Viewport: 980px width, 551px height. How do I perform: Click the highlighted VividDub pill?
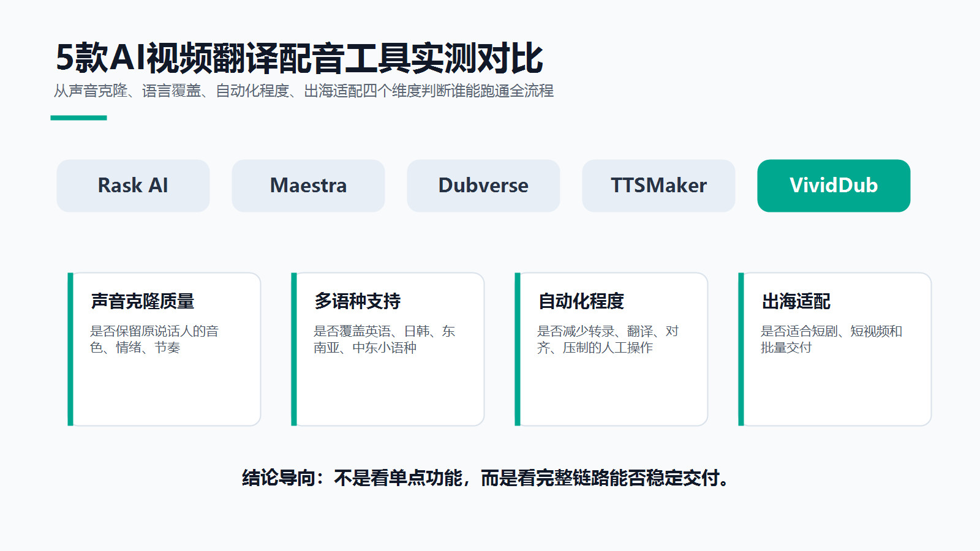[x=834, y=186]
